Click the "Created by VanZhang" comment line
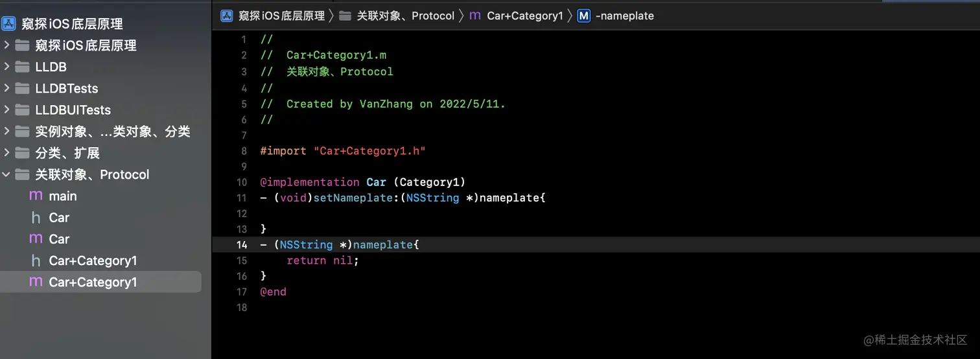 click(383, 104)
